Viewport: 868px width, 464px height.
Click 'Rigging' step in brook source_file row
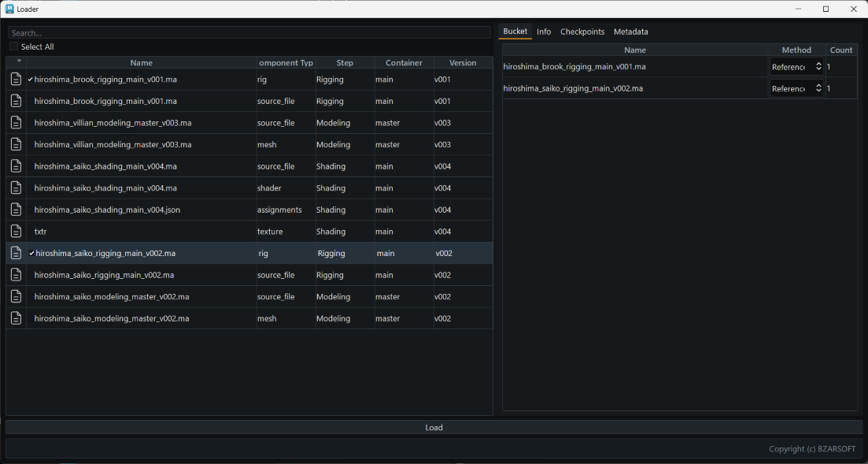(330, 101)
